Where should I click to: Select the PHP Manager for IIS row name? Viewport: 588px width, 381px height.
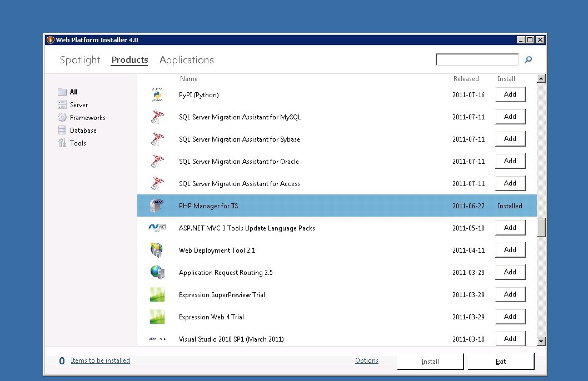(x=208, y=206)
